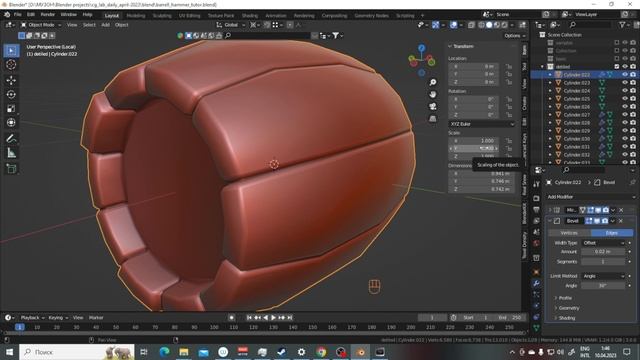This screenshot has width=640, height=360.
Task: Click the viewport zoom magnifier icon
Action: (433, 82)
